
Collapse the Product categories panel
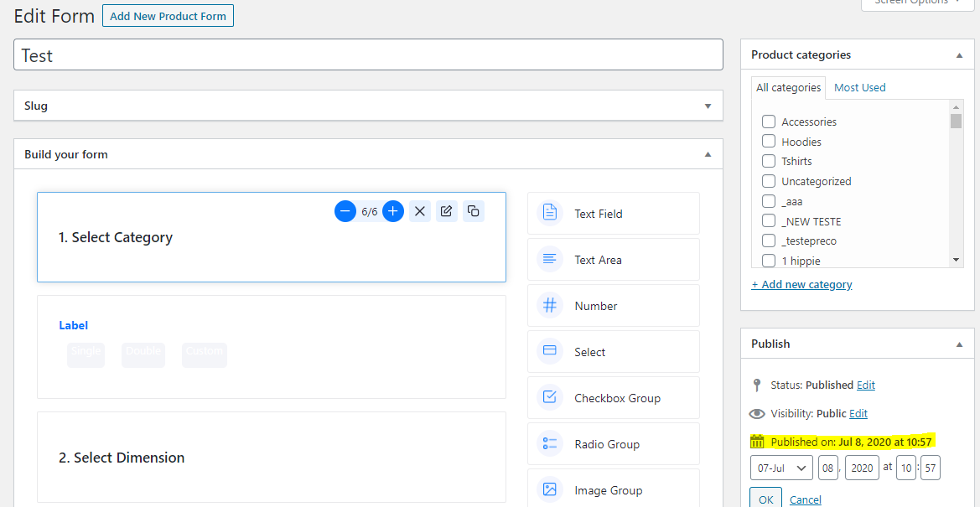pos(959,55)
